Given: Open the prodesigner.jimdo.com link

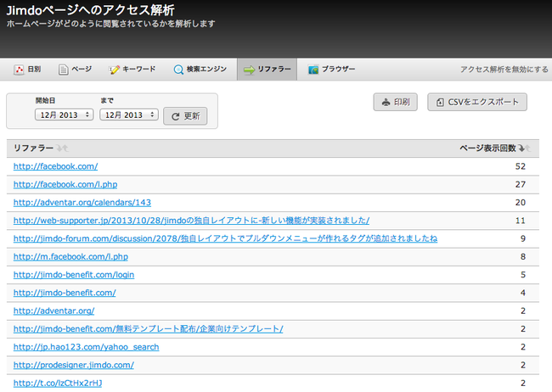Looking at the screenshot, I should (74, 365).
